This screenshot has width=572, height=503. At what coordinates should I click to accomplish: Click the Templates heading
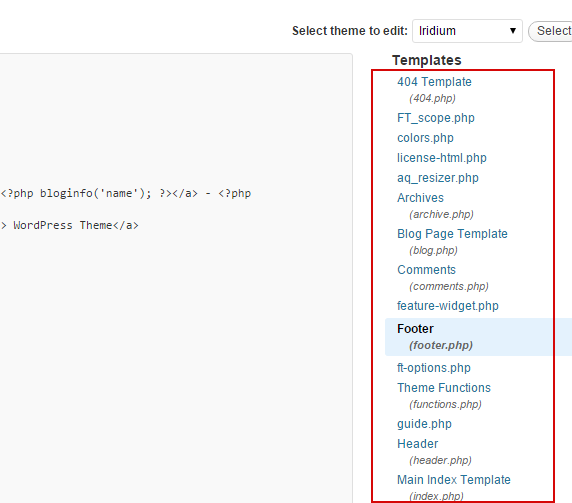(x=426, y=60)
